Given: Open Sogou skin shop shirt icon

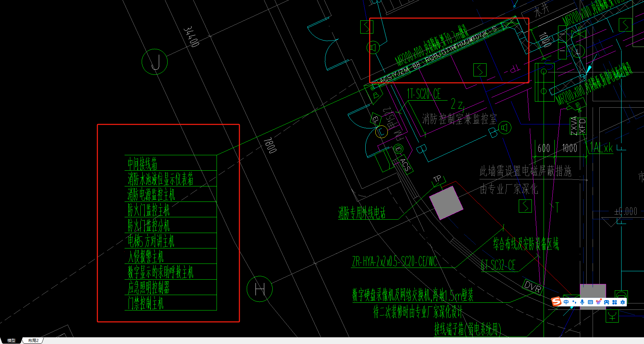Looking at the screenshot, I should [x=598, y=302].
